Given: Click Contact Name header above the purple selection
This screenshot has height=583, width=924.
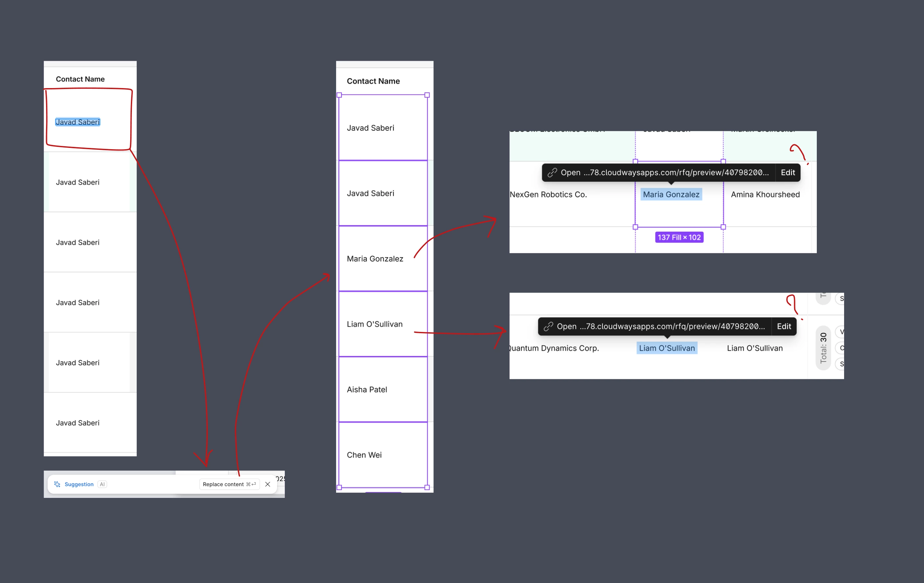Looking at the screenshot, I should [x=373, y=81].
